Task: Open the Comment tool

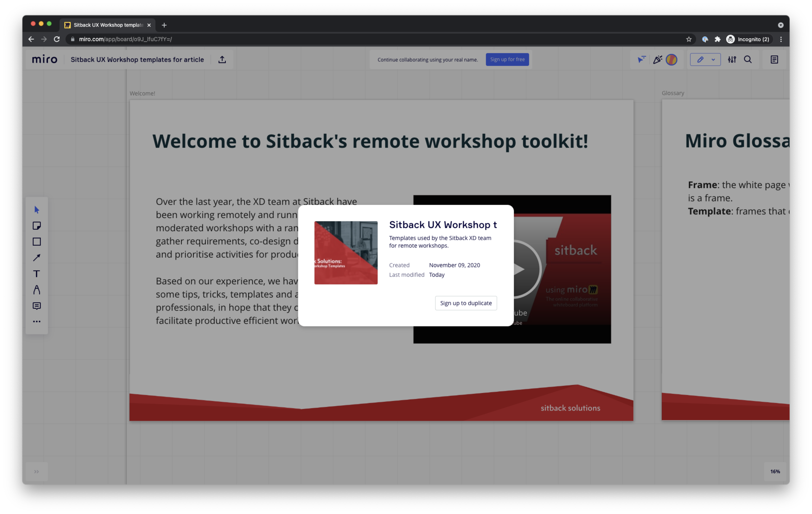Action: (x=37, y=306)
